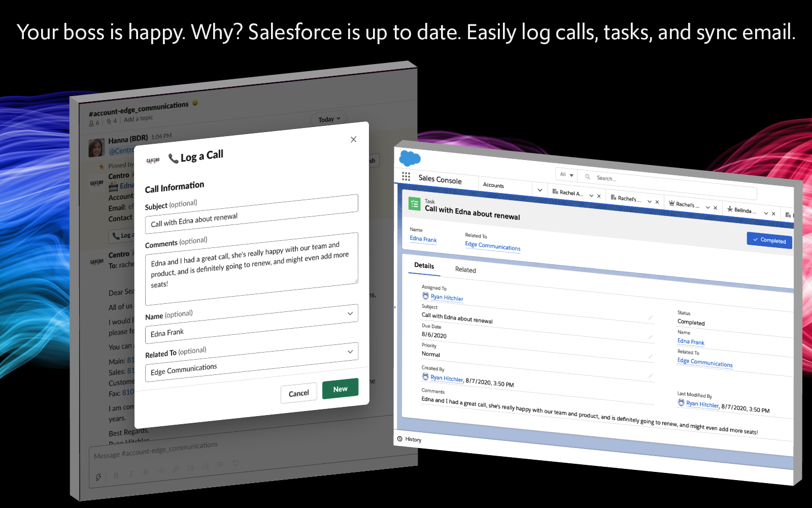This screenshot has height=508, width=812.
Task: Open Edna Frank link in task header
Action: 423,239
